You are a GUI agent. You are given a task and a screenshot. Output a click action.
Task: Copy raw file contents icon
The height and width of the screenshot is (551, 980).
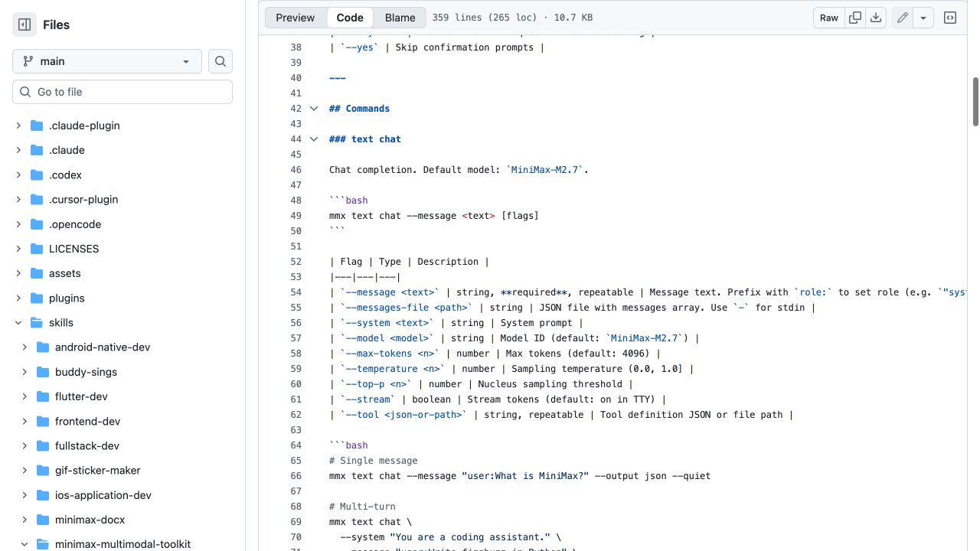[855, 18]
